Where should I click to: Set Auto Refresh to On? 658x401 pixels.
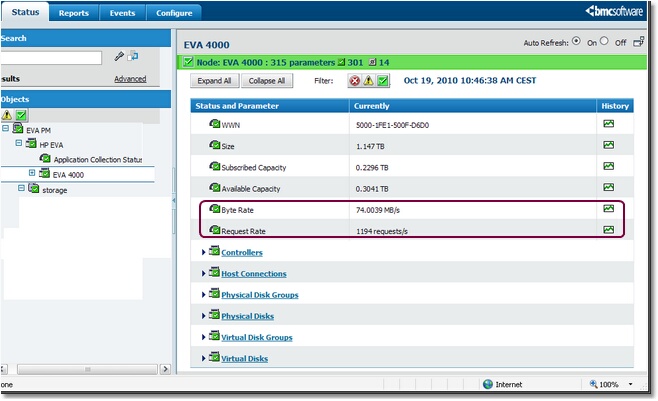pos(576,41)
